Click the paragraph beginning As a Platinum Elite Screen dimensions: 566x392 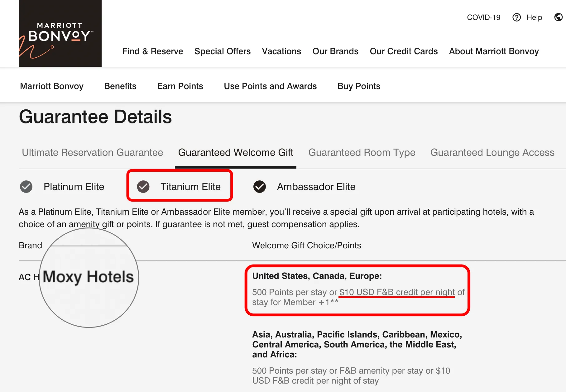click(276, 218)
